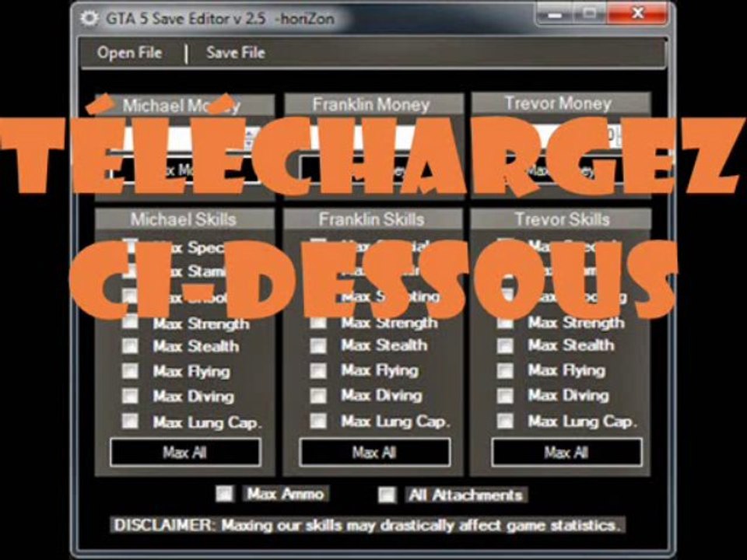747x560 pixels.
Task: Enable Trevor's Max Lung Cap. checkbox
Action: (505, 421)
